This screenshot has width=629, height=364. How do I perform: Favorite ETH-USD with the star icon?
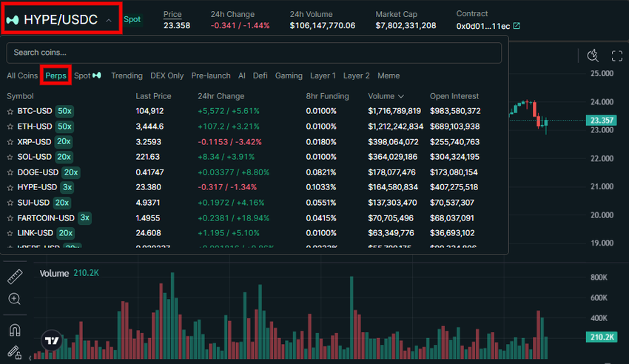click(x=10, y=127)
